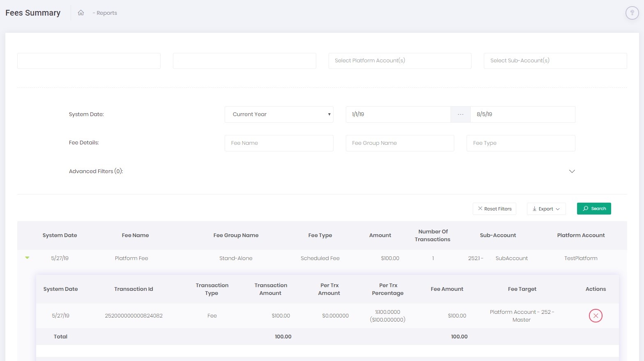Go to the Reports breadcrumb link
Viewport: 644px width, 361px height.
(107, 13)
